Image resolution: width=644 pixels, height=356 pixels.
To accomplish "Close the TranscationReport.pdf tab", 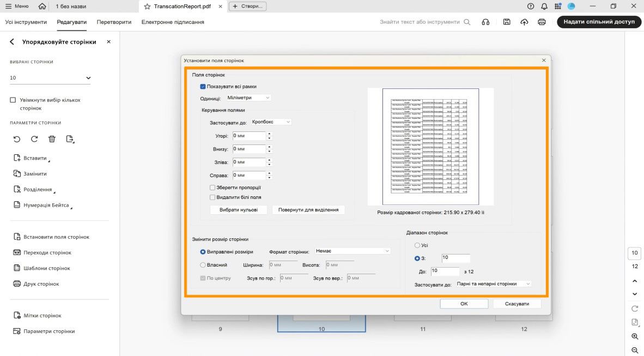I will pos(221,6).
